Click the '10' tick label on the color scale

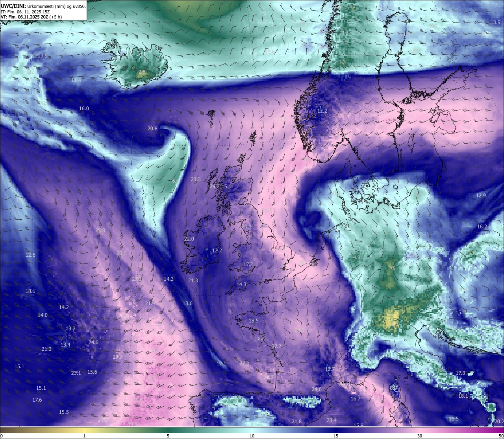252,436
